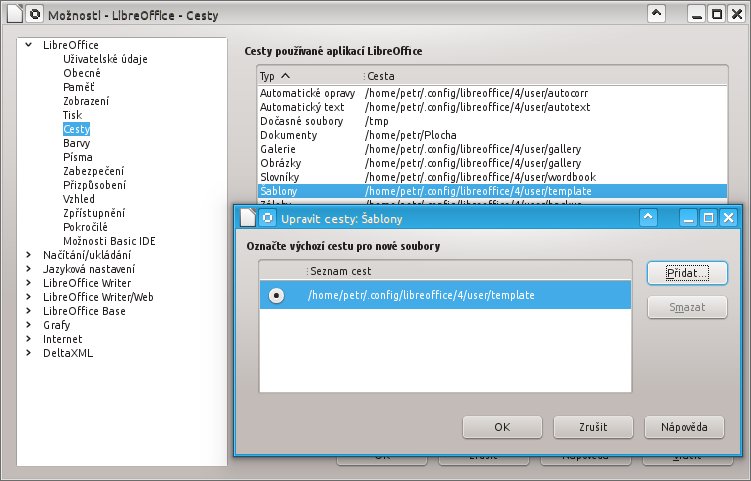This screenshot has height=481, width=751.
Task: Expand the LibreOffice Base node
Action: (x=29, y=311)
